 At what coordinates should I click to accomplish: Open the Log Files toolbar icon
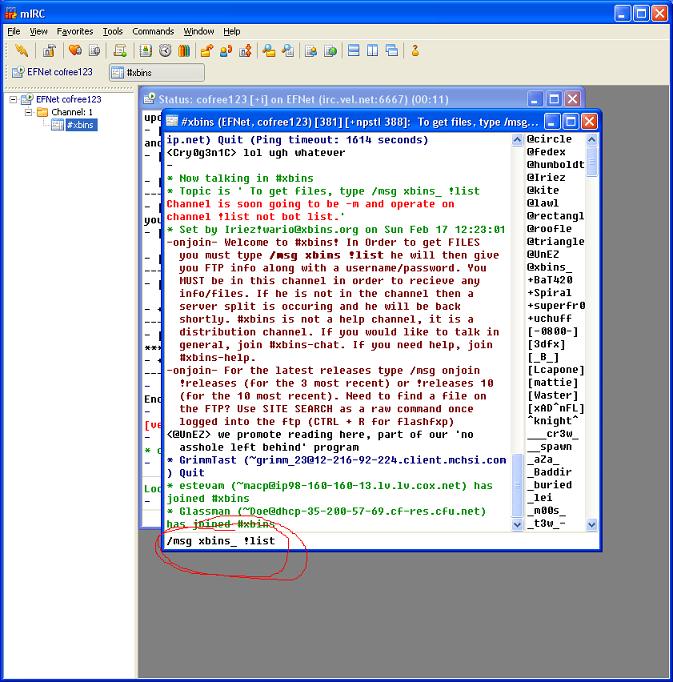[288, 51]
